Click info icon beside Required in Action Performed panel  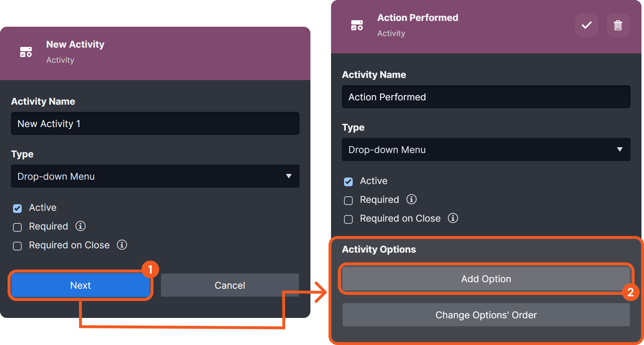point(412,199)
